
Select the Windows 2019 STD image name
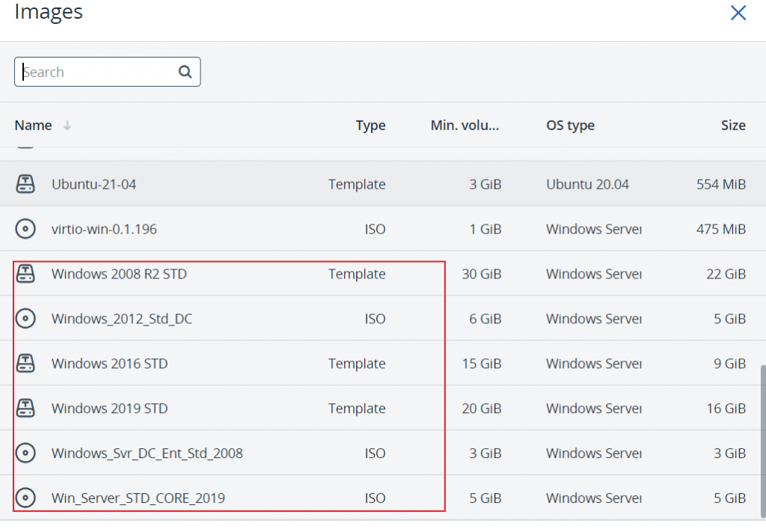(109, 409)
